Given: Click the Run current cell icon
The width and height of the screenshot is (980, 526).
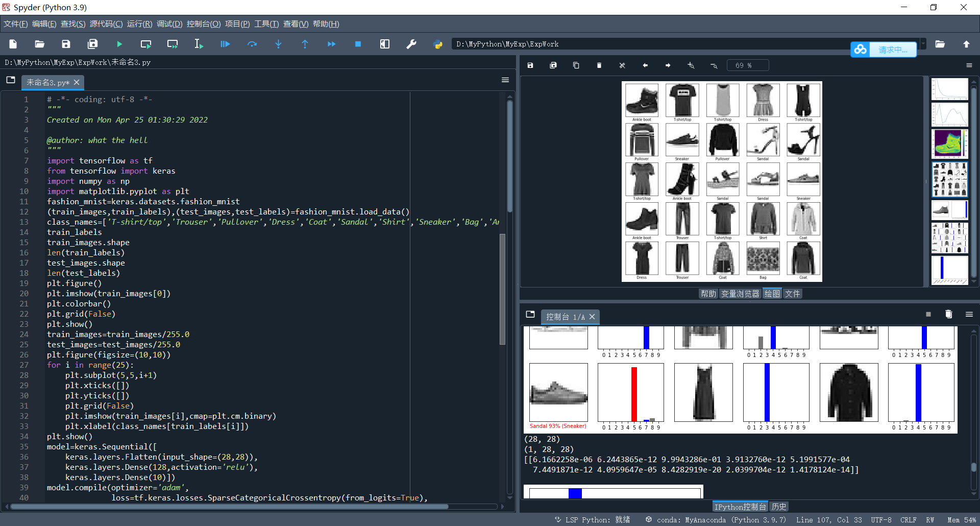Looking at the screenshot, I should click(x=145, y=44).
